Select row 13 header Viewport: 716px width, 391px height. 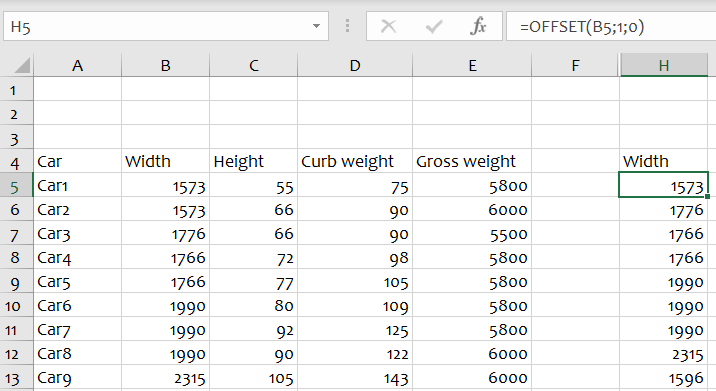pos(14,378)
